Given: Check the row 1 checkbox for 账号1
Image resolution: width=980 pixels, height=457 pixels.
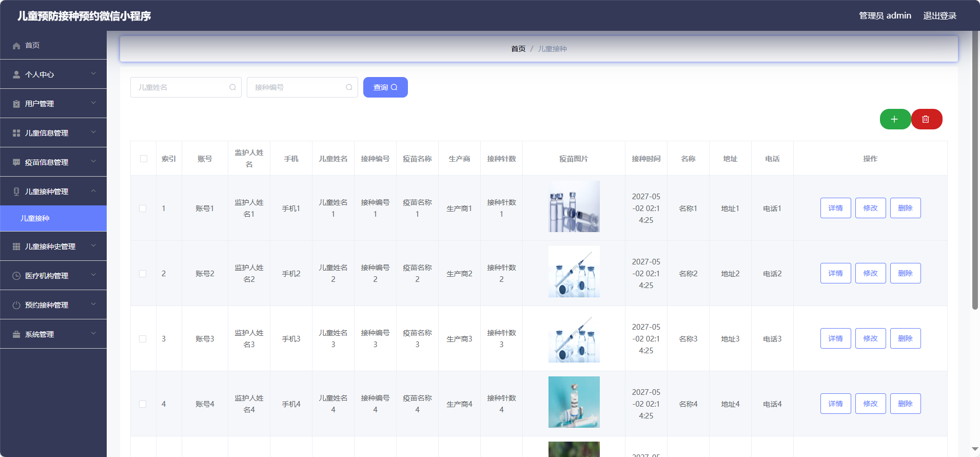Looking at the screenshot, I should pyautogui.click(x=143, y=208).
